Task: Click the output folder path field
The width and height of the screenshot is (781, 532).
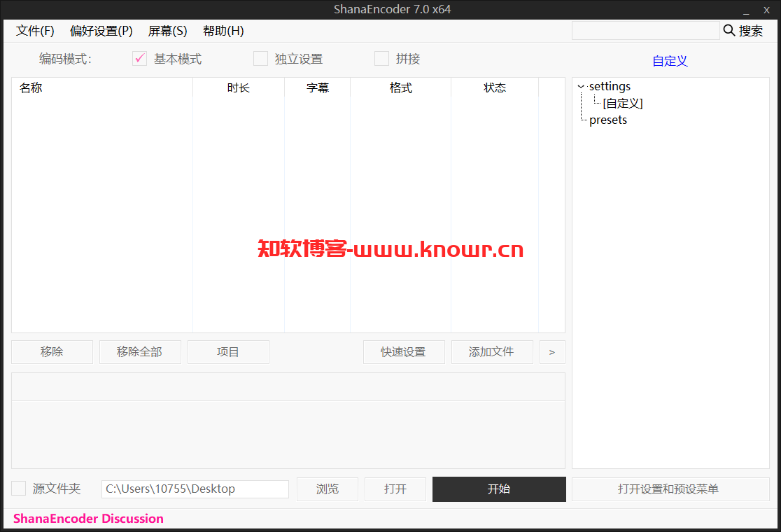Action: click(195, 489)
